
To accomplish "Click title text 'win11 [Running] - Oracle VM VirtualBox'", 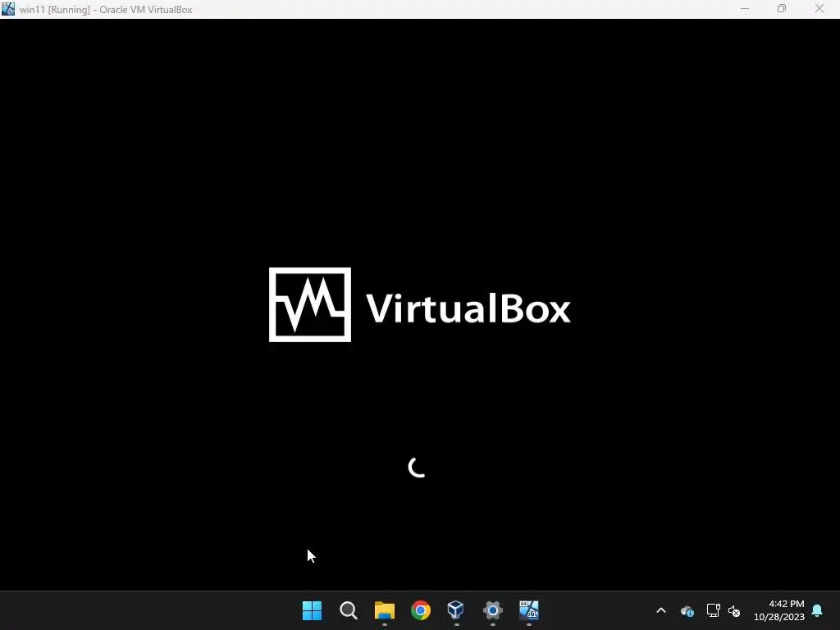I will (106, 10).
